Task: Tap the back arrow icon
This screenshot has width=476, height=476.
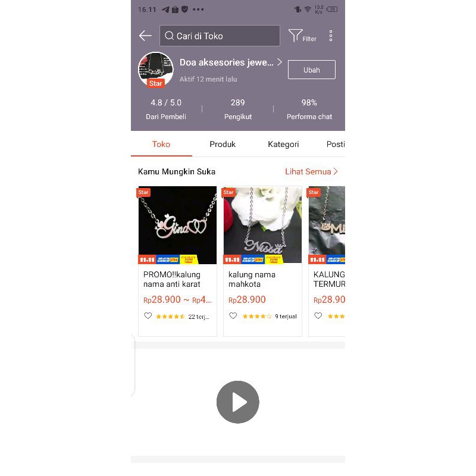Action: [x=145, y=36]
